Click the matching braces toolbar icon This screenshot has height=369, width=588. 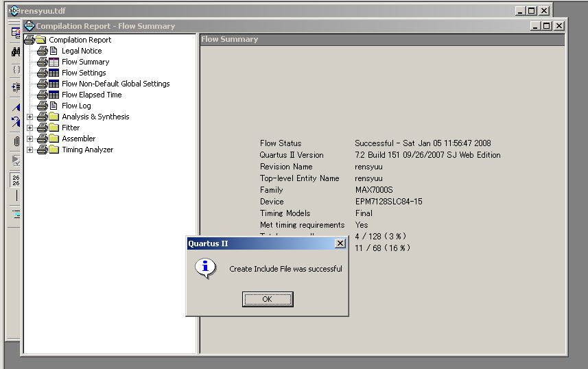[16, 69]
